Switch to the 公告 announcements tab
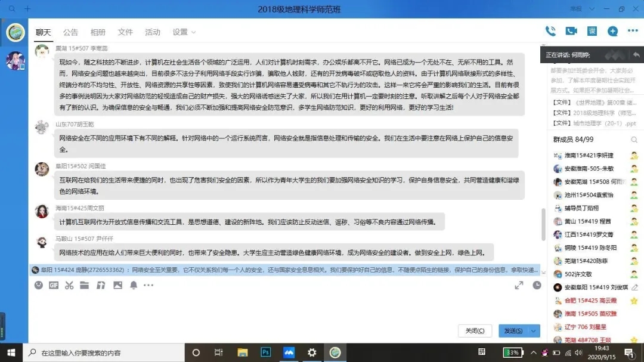 70,32
